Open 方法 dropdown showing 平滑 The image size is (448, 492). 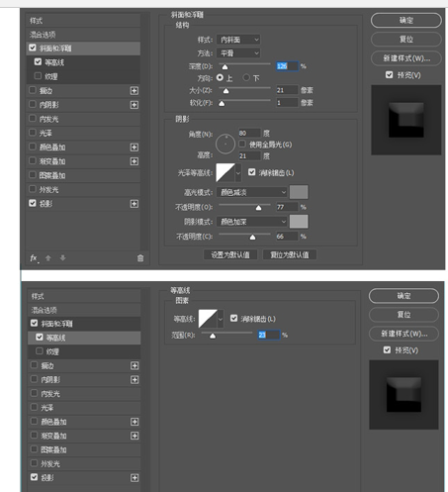coord(238,53)
